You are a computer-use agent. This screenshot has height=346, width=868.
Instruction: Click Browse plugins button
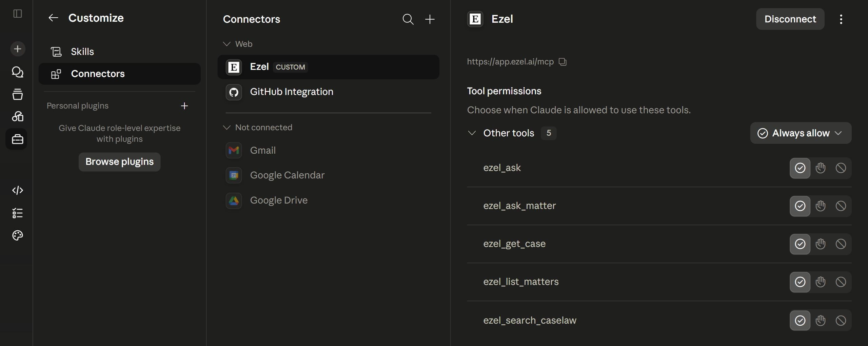coord(119,162)
